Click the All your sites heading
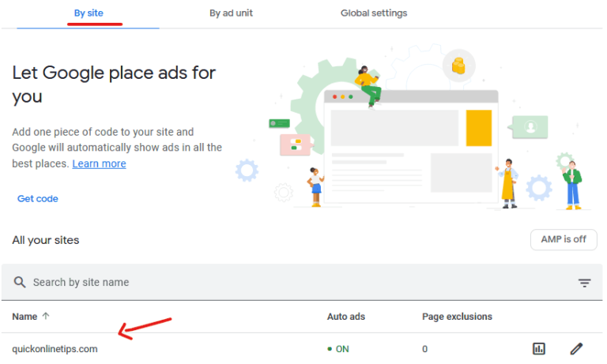This screenshot has width=607, height=364. point(46,240)
